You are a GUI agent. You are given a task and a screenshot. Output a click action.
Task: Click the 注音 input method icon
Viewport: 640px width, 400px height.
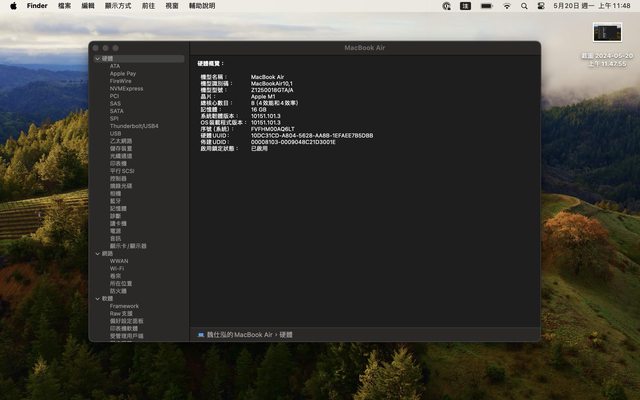(x=466, y=6)
